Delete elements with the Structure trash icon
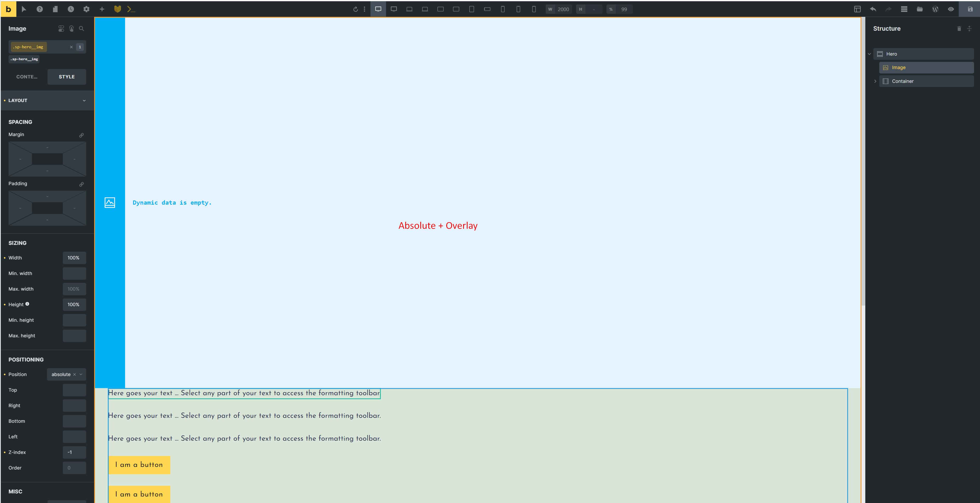The width and height of the screenshot is (980, 503). click(959, 29)
